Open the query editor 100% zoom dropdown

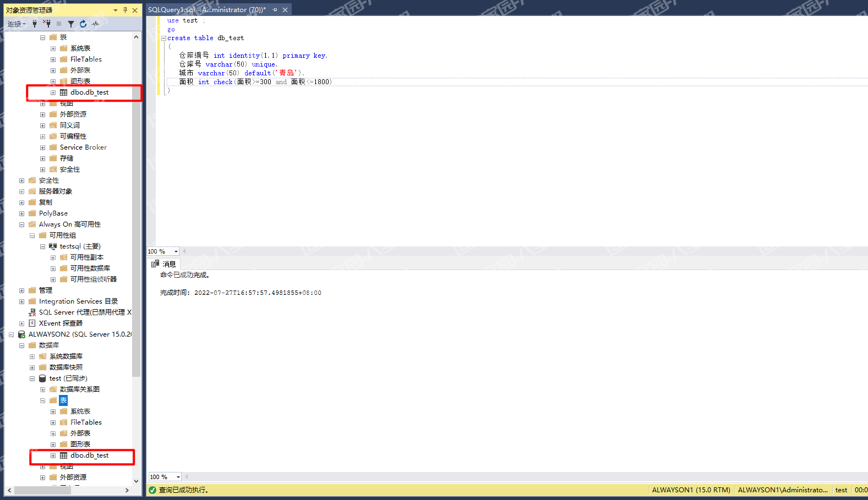point(176,251)
